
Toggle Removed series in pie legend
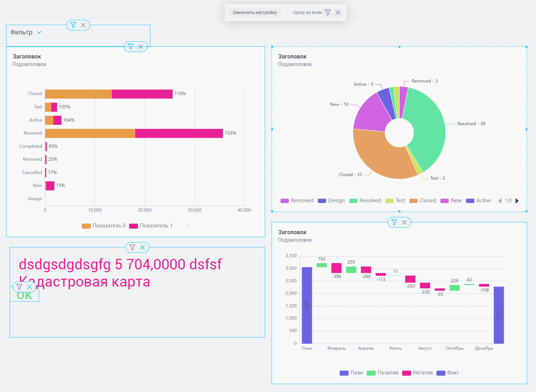click(x=297, y=200)
